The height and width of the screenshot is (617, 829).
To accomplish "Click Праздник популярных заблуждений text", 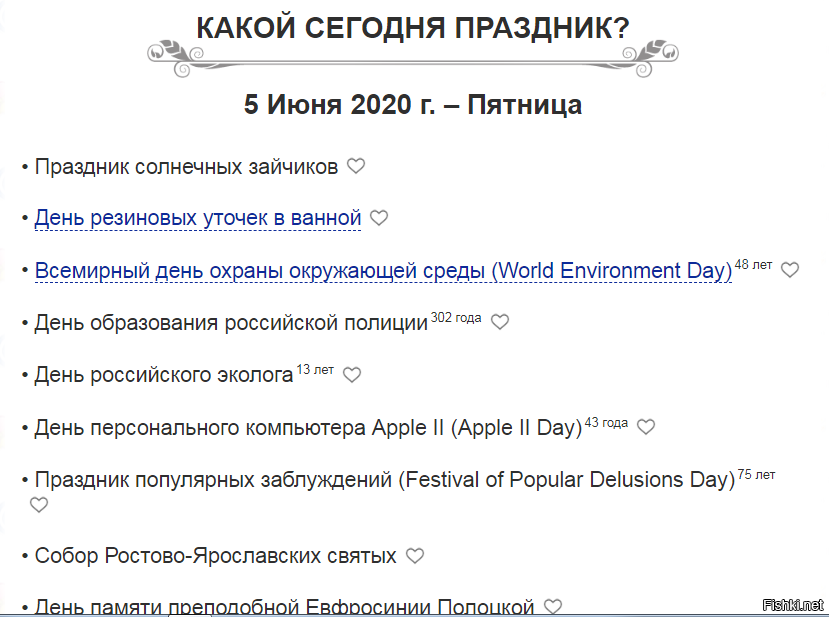I will coord(384,480).
